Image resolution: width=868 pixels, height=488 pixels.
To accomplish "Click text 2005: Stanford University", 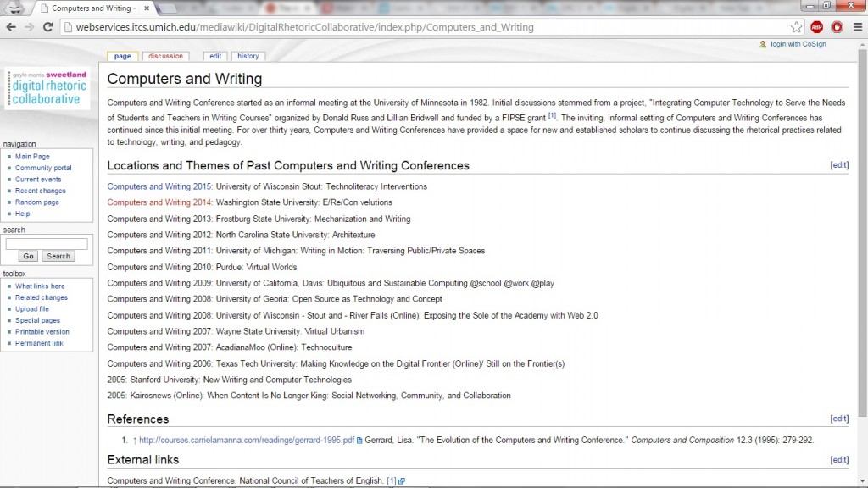I will (153, 380).
